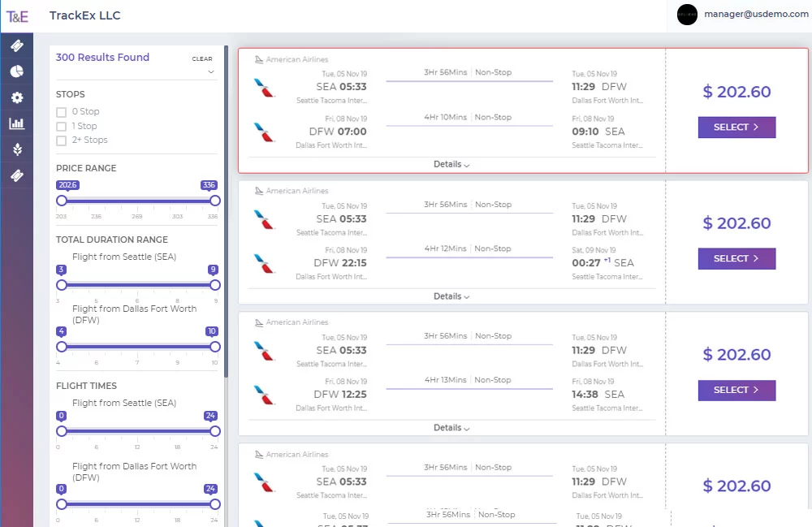Click the manager@usdemo.com account label

(756, 14)
